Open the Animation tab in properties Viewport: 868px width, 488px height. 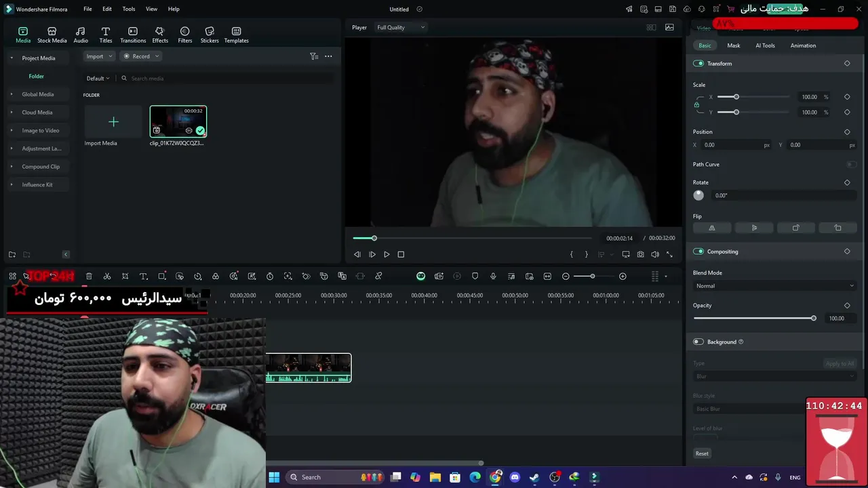(803, 46)
